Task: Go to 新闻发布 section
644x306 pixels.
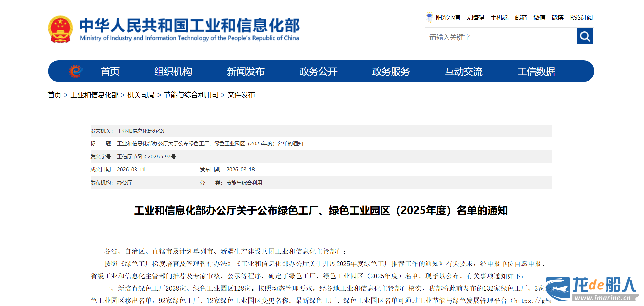Action: point(246,72)
